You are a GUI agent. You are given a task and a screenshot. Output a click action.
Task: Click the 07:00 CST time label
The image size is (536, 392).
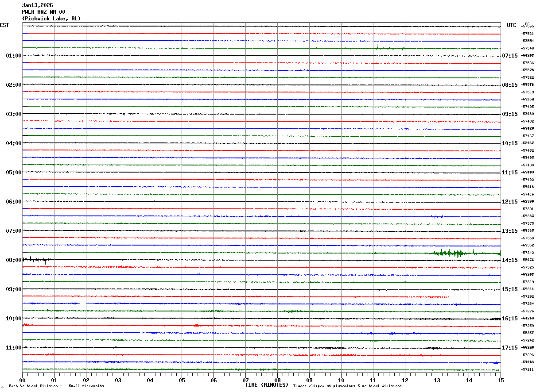pyautogui.click(x=14, y=231)
